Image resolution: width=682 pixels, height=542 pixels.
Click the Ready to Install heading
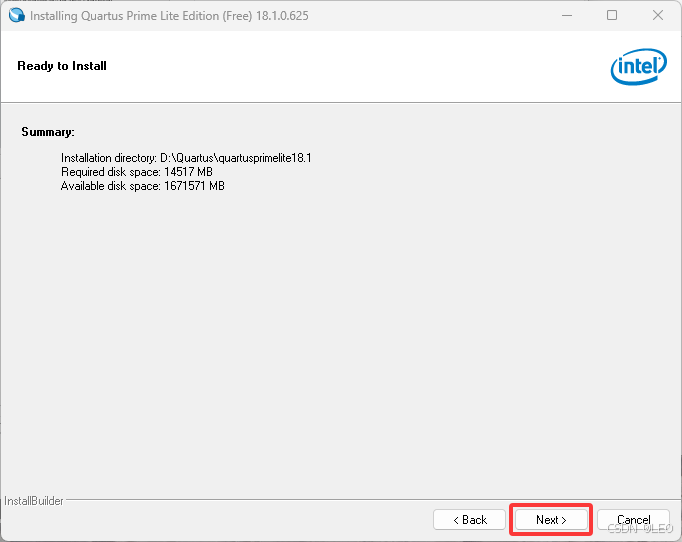pos(62,66)
